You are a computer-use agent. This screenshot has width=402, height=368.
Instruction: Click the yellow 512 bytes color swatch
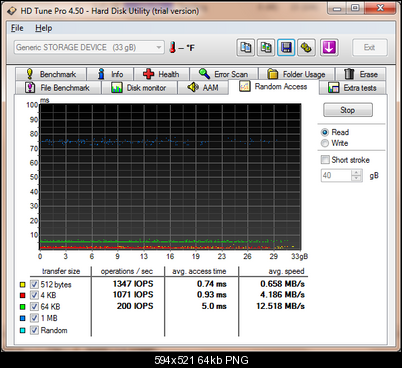[x=22, y=285]
